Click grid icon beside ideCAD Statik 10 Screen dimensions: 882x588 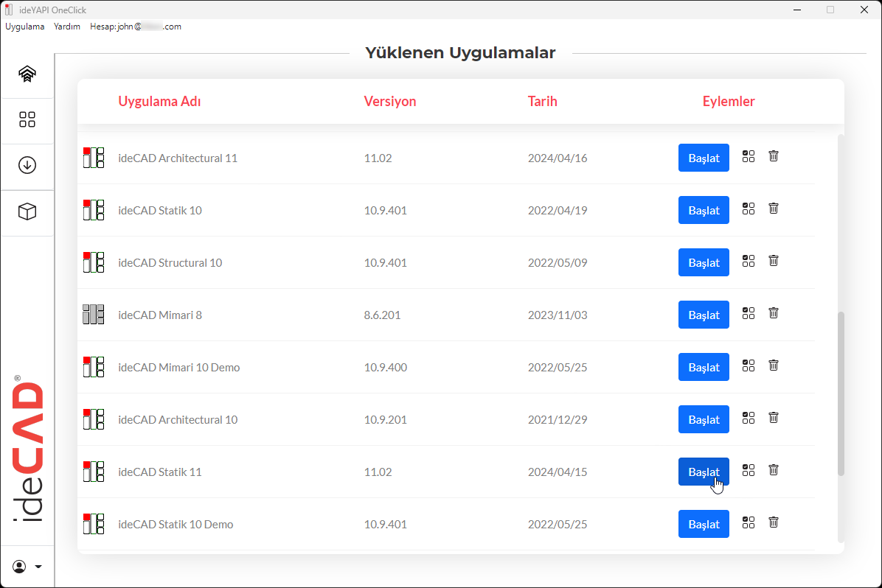[x=748, y=209]
